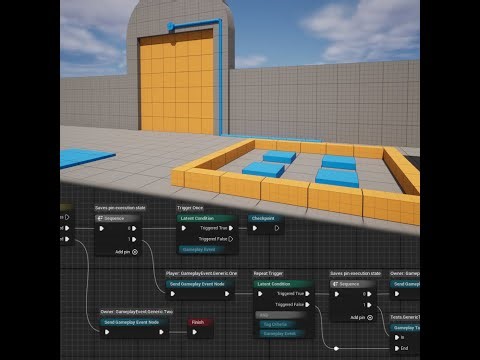The image size is (480, 360).
Task: Select header of Sequence node feeding Trigger Once
Action: coord(118,218)
